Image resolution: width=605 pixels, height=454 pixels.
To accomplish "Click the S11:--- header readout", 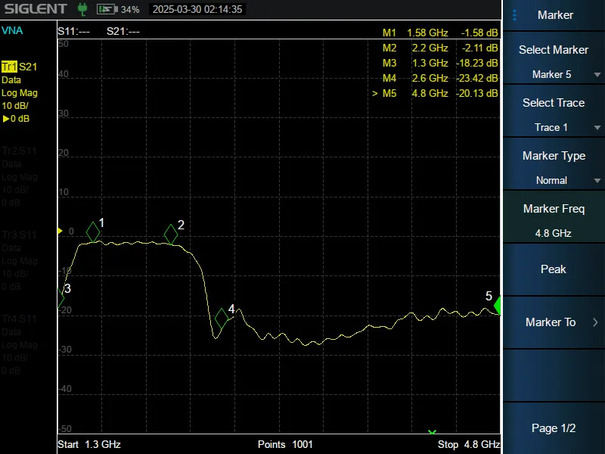I will [x=74, y=32].
